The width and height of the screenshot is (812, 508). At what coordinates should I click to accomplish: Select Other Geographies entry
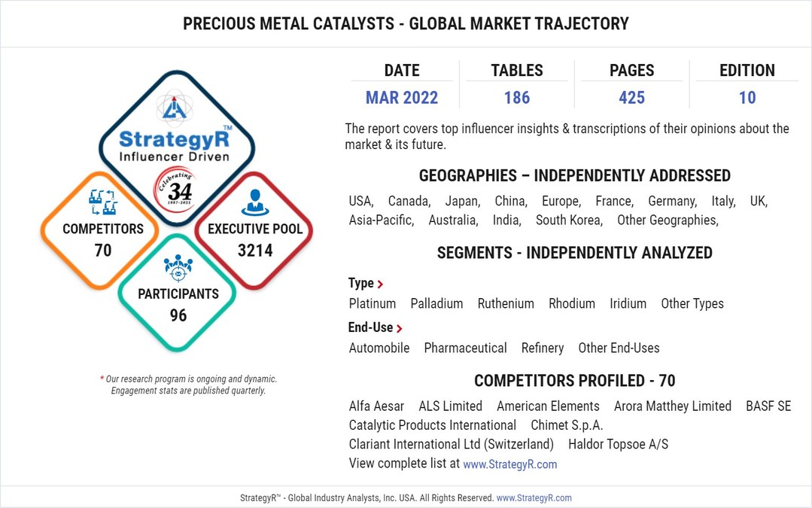pos(668,221)
